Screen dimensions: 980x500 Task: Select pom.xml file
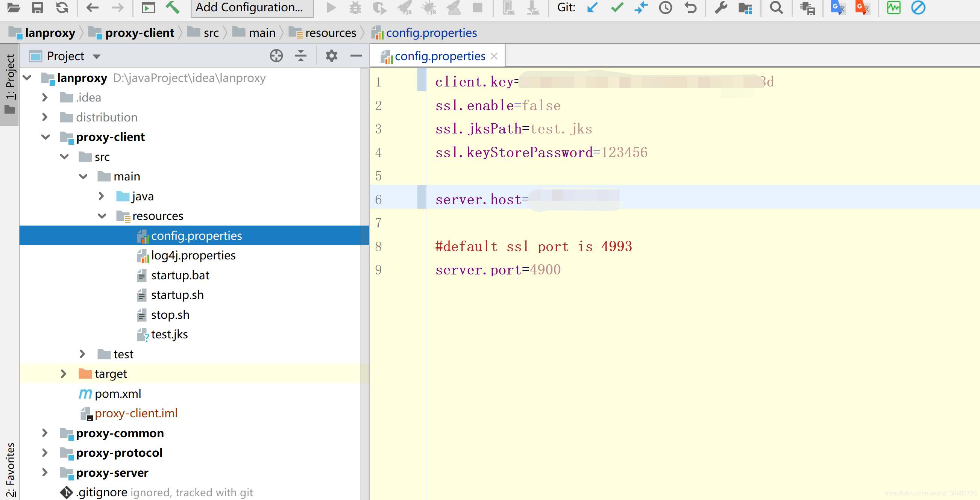[118, 394]
